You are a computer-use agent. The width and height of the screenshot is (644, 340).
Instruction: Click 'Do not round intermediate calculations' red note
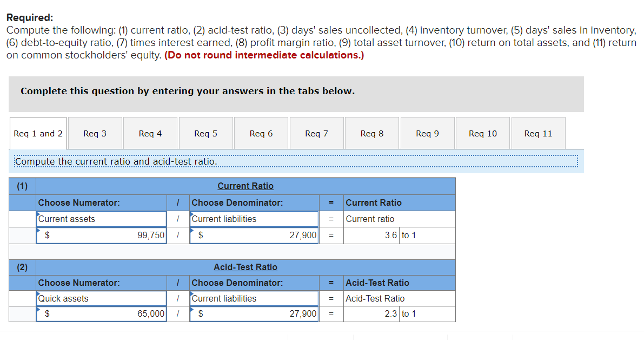coord(264,55)
